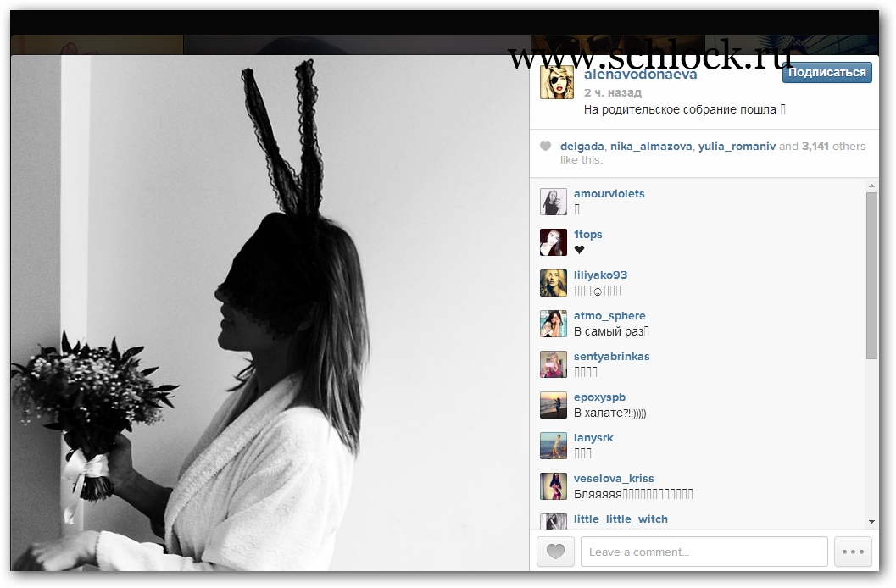Open yulia_romaniv's profile from likes list
The width and height of the screenshot is (896, 588).
point(736,147)
